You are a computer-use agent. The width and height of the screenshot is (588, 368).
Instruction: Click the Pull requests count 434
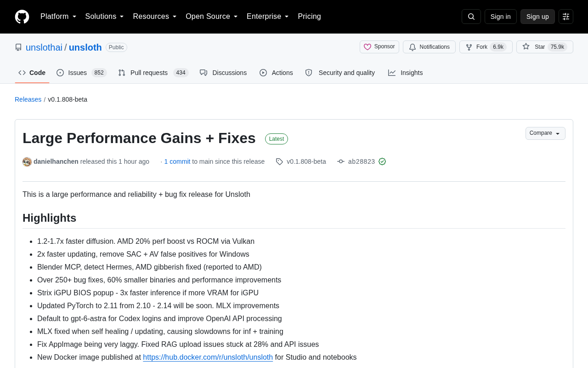(x=181, y=73)
